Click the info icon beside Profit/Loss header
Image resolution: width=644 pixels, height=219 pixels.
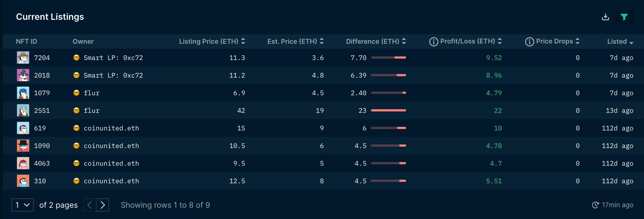[x=434, y=41]
